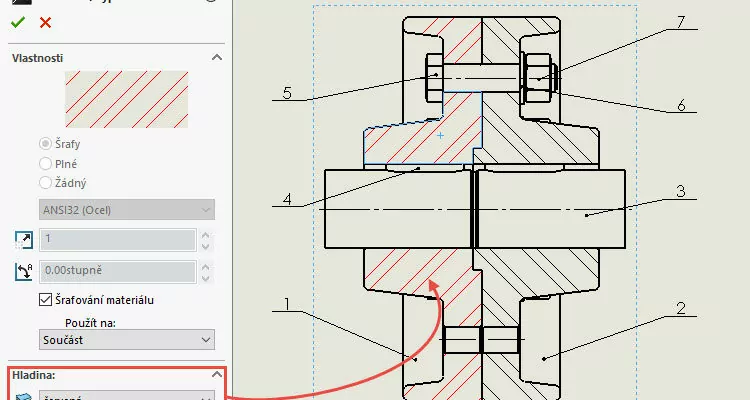Click the red hatch preview swatch
This screenshot has width=750, height=400.
(126, 100)
